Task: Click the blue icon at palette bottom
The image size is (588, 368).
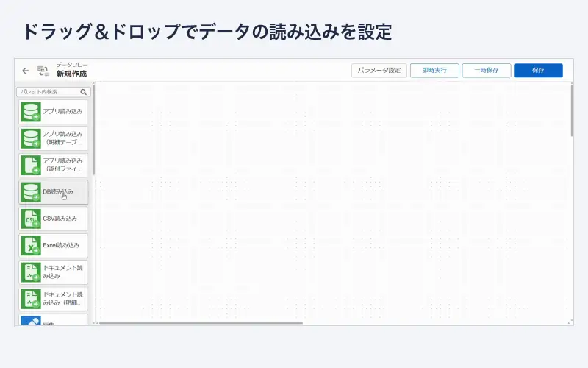Action: [x=31, y=321]
